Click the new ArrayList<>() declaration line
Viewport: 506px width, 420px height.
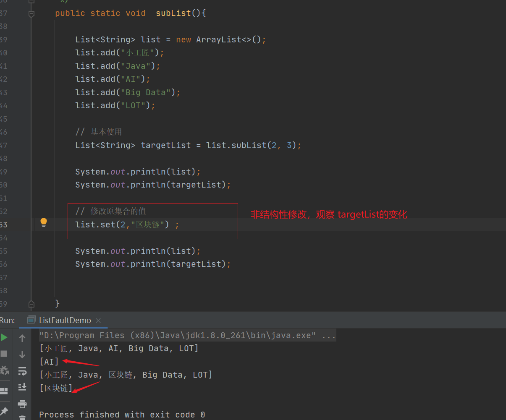[x=171, y=39]
